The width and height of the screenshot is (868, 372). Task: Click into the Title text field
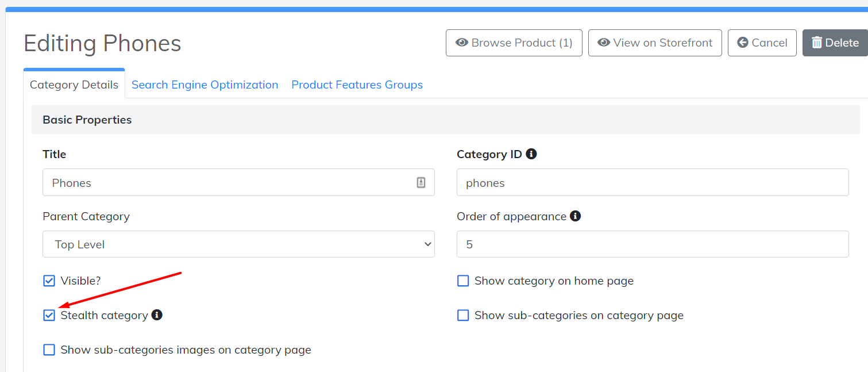(x=230, y=183)
